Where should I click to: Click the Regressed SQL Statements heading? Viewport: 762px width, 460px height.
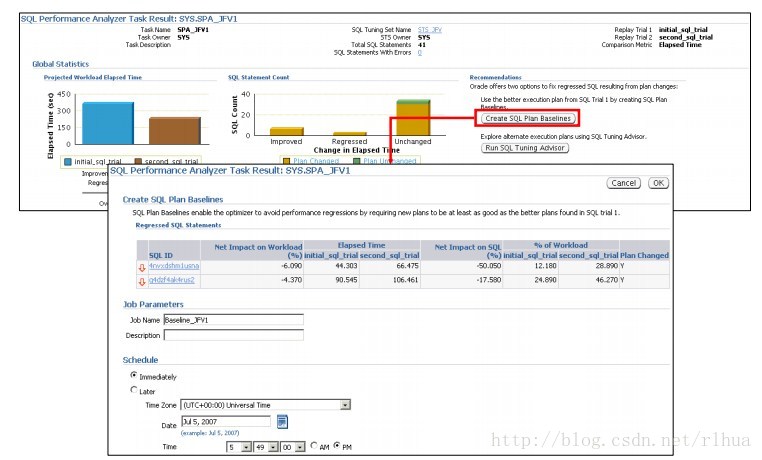point(178,225)
